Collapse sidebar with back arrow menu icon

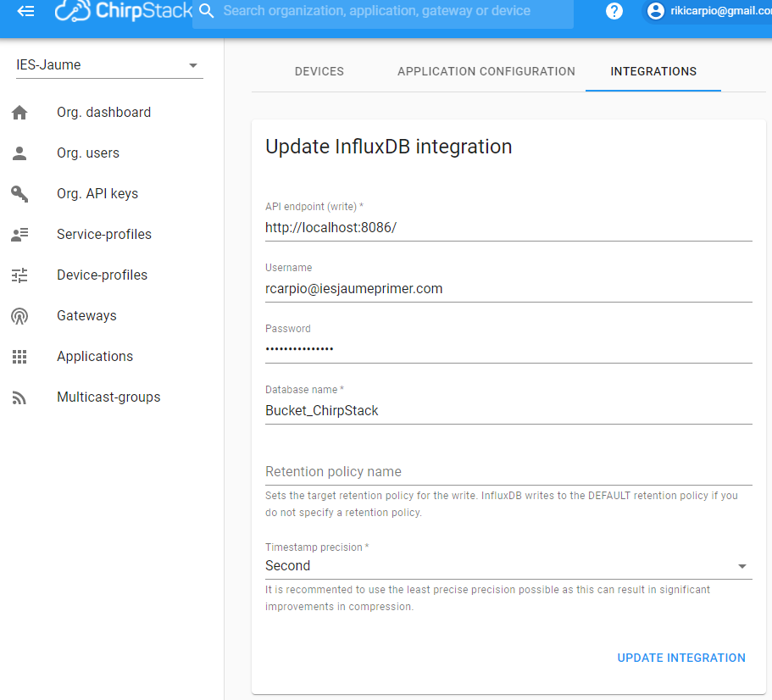(25, 11)
